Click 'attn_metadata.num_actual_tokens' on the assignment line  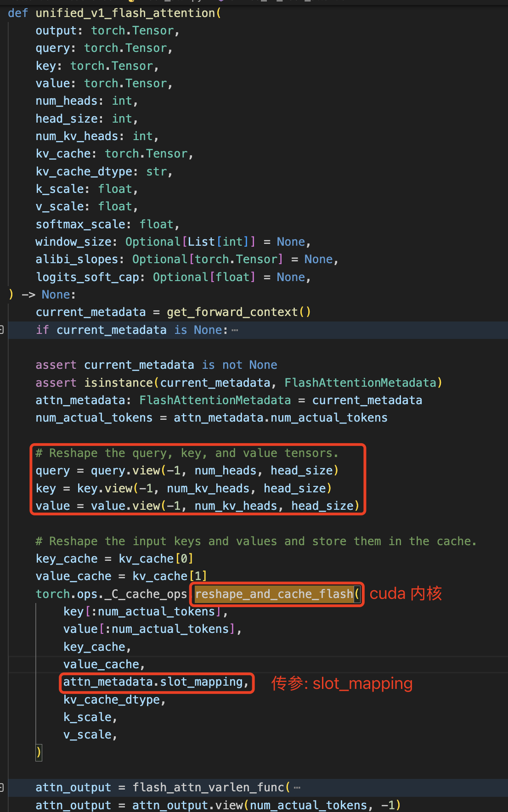pyautogui.click(x=281, y=418)
